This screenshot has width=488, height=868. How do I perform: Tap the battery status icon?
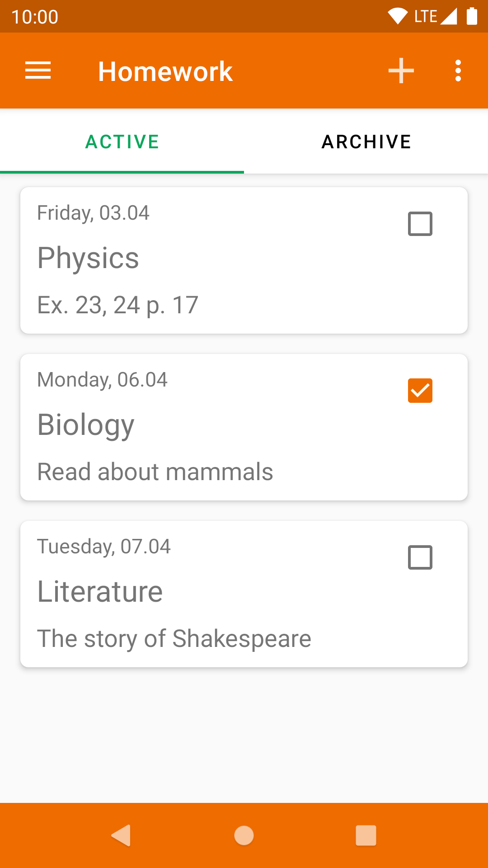click(472, 16)
